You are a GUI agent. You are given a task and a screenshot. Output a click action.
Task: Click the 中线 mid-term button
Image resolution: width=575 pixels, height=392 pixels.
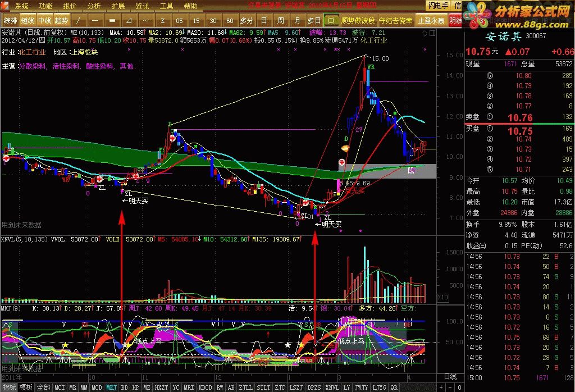[x=45, y=21]
